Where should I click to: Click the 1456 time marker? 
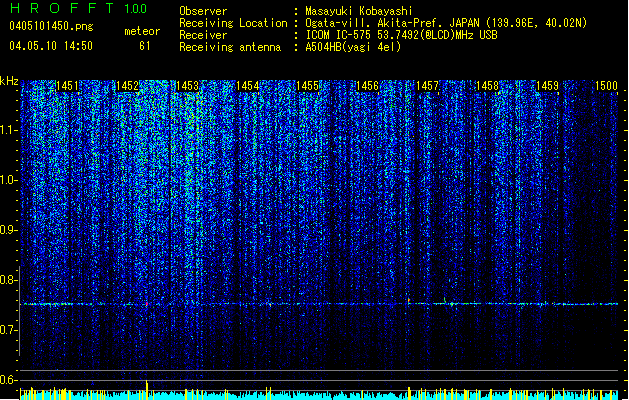pos(367,86)
